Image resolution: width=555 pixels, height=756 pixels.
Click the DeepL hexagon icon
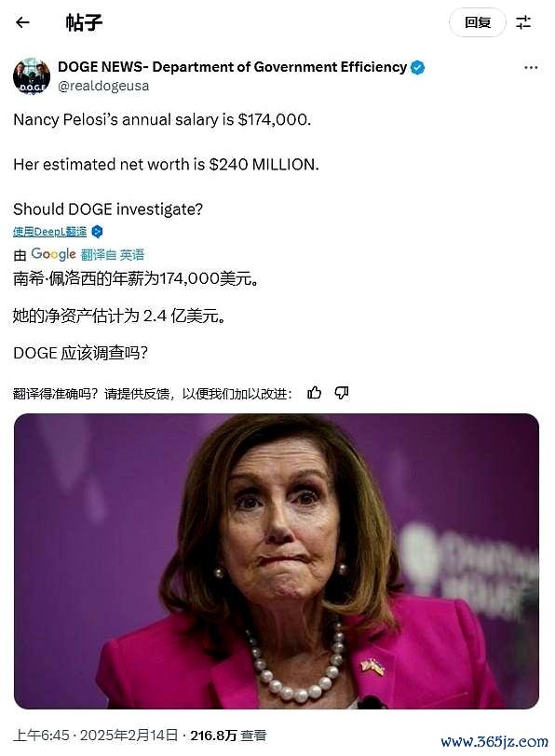[97, 232]
